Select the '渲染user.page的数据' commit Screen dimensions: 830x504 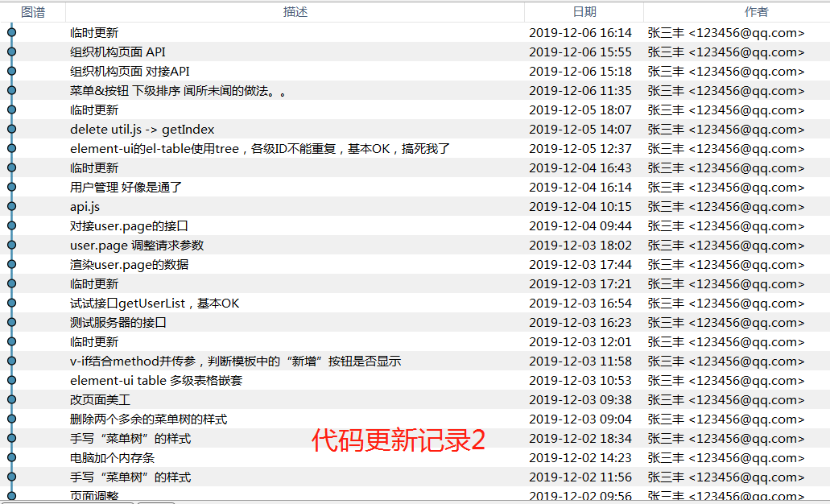point(129,265)
